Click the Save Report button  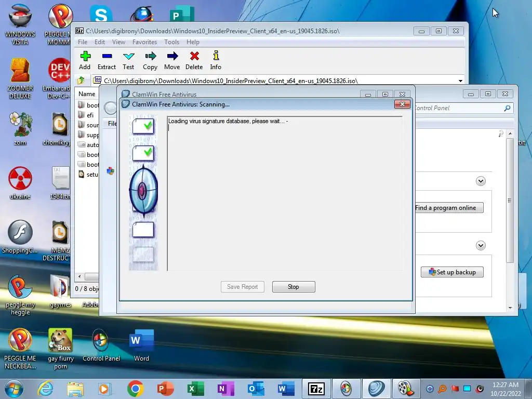242,287
